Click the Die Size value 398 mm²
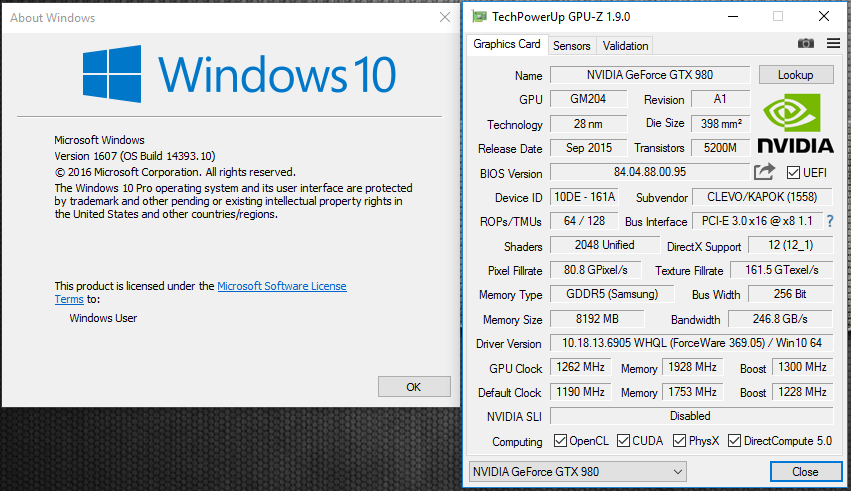This screenshot has width=851, height=491. click(720, 124)
